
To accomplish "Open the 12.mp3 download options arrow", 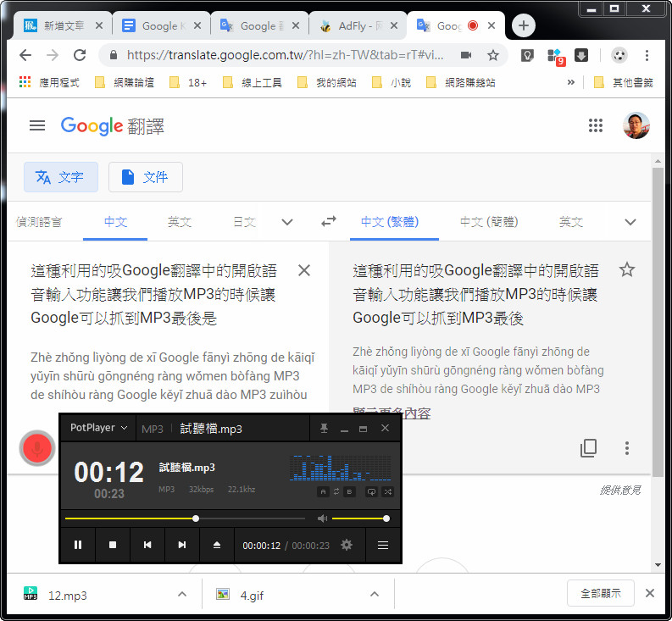I will [182, 594].
